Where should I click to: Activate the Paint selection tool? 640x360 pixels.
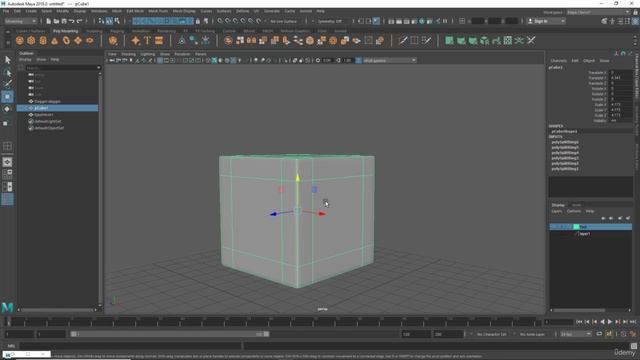pyautogui.click(x=7, y=84)
